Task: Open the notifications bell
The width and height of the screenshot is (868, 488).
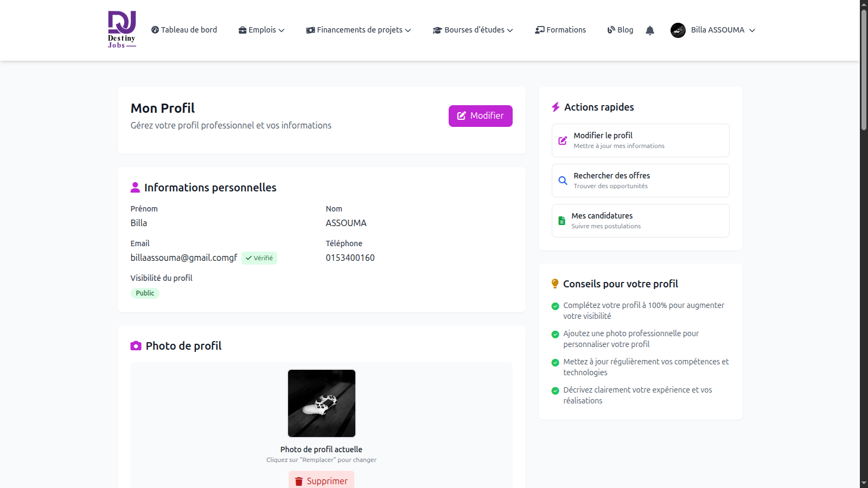Action: tap(649, 30)
